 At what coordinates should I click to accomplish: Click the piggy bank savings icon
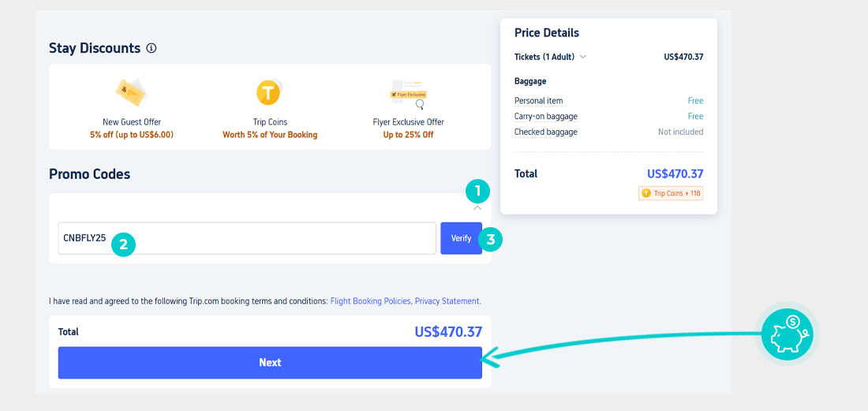pos(788,334)
